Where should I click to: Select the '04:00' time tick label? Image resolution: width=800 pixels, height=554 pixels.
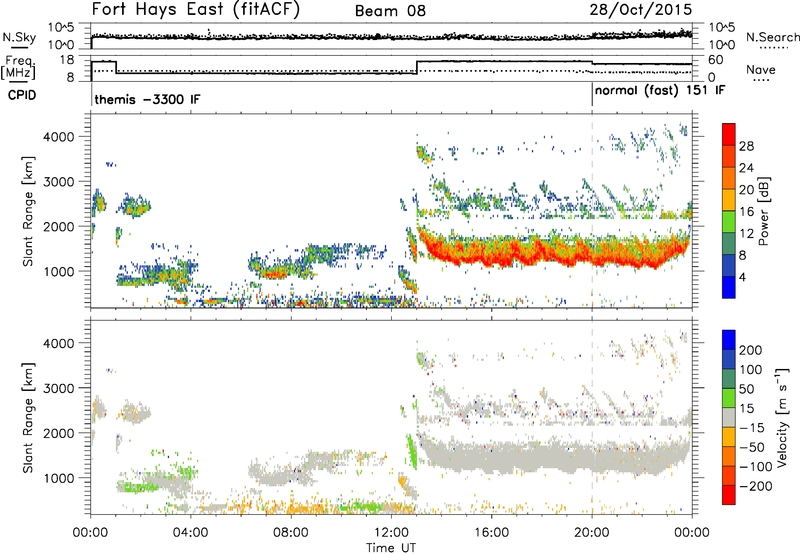click(191, 533)
